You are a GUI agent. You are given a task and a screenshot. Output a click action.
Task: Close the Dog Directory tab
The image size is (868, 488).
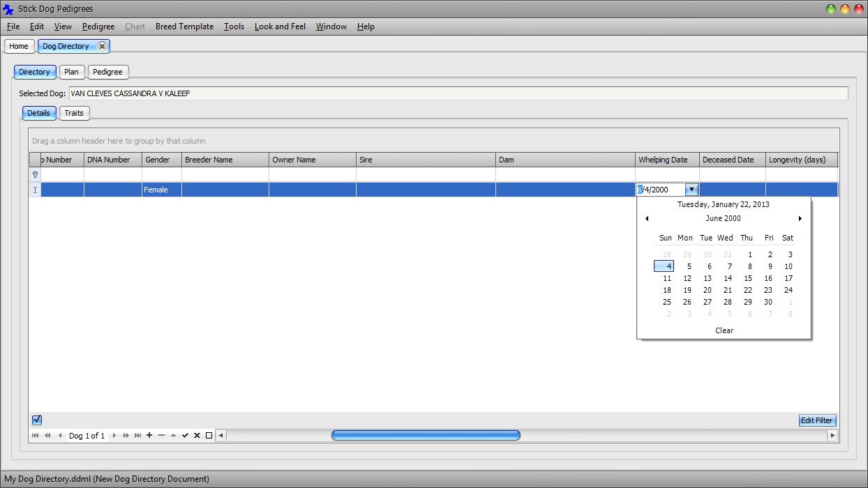102,46
